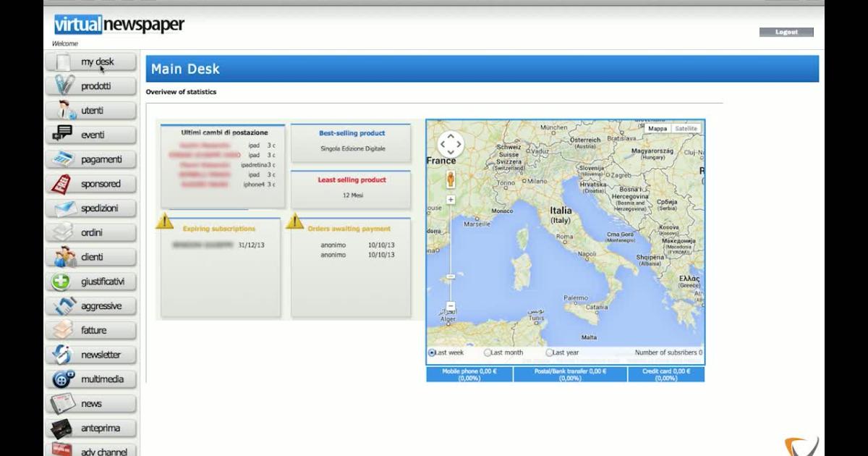Open spedizioni envelope icon

coord(64,208)
